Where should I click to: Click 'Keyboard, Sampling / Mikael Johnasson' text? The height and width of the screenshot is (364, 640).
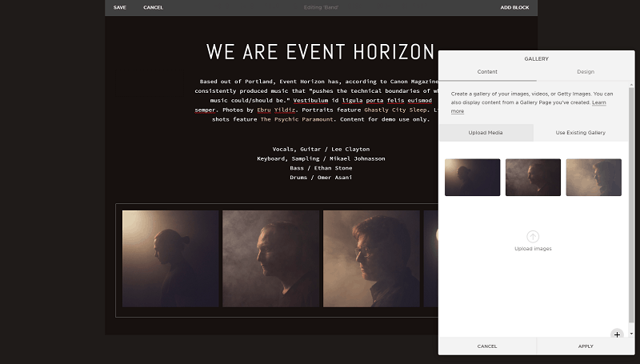tap(321, 158)
